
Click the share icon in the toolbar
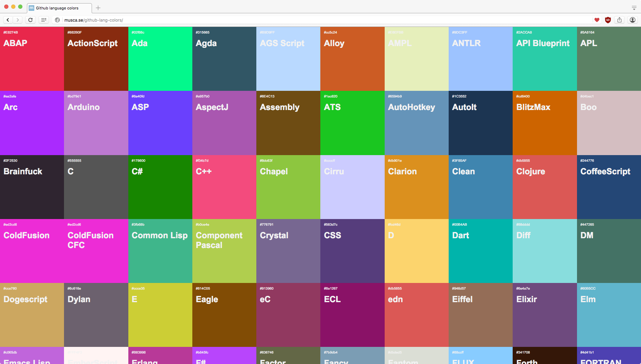(x=619, y=20)
